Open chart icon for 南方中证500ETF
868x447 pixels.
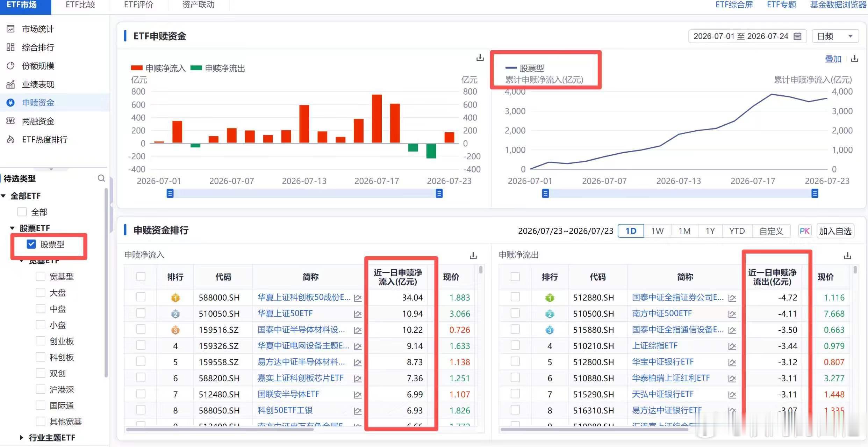[732, 314]
